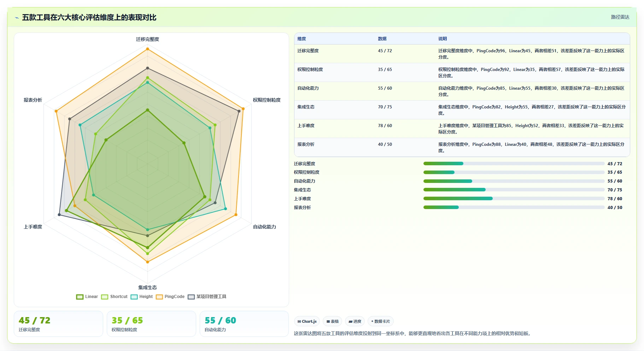Viewport: 644px width, 351px height.
Task: Click PingCode's orange point on 迁移完整度 axis
Action: [x=147, y=49]
